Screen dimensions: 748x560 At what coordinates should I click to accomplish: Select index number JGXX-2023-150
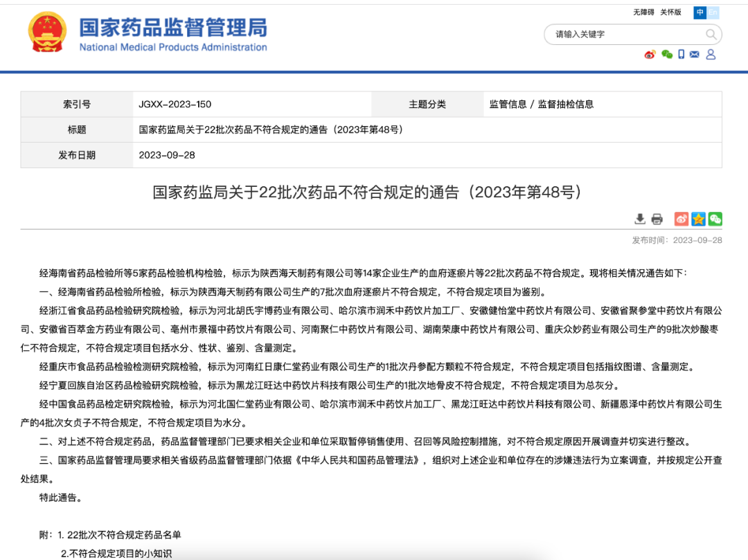click(175, 105)
